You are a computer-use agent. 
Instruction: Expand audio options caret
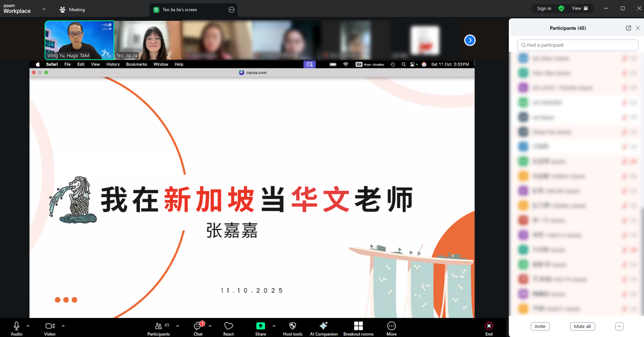pos(28,326)
